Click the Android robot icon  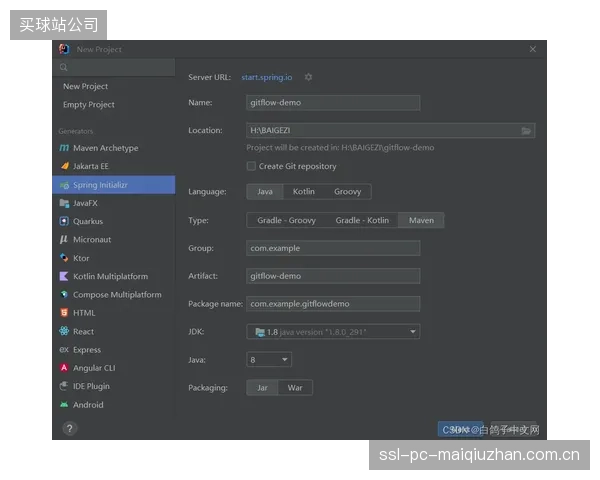tap(64, 405)
